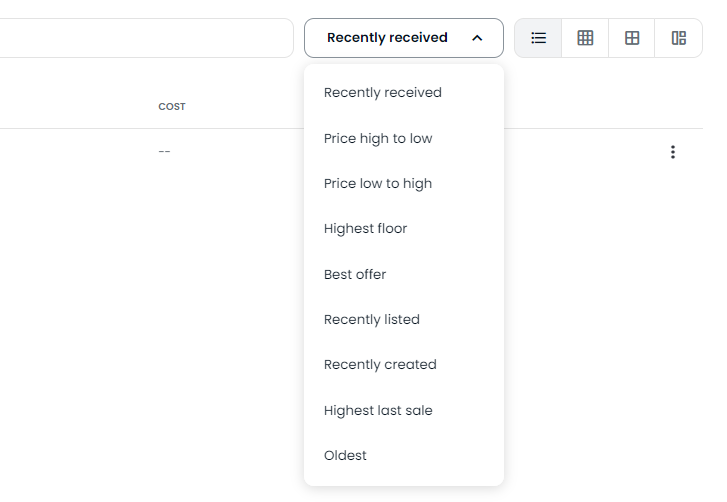Screen dimensions: 727x502
Task: Sort by Price low to high
Action: pyautogui.click(x=378, y=184)
